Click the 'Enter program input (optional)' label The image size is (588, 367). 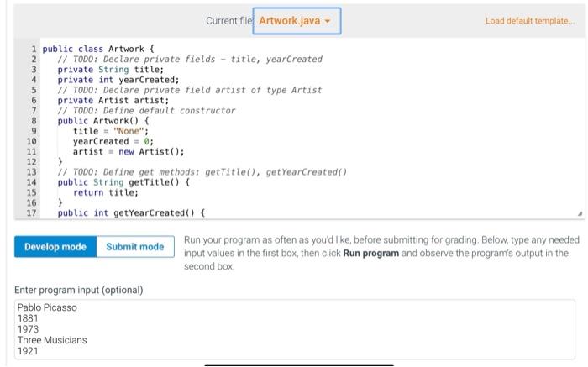tap(79, 290)
